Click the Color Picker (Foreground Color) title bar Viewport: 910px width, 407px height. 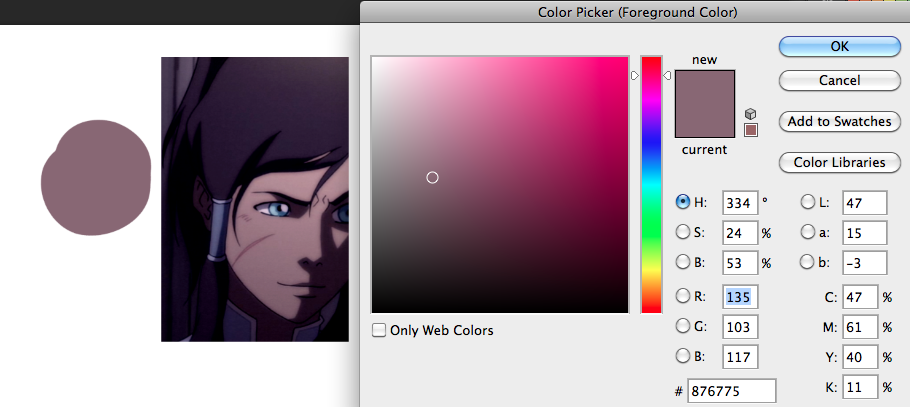[x=635, y=12]
